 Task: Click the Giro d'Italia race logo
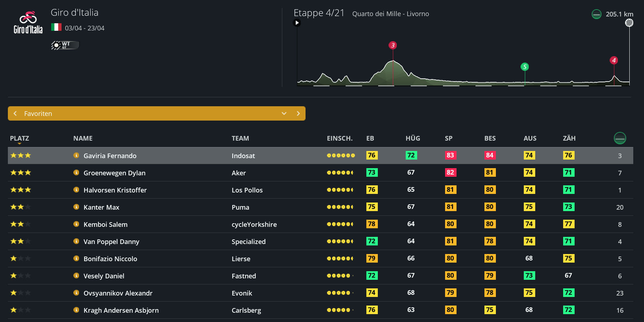pyautogui.click(x=28, y=23)
